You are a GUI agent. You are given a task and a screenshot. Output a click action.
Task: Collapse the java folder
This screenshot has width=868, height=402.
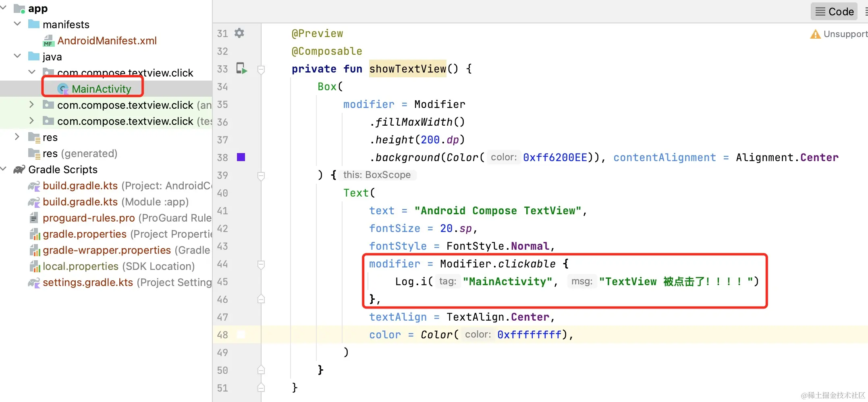pyautogui.click(x=17, y=56)
